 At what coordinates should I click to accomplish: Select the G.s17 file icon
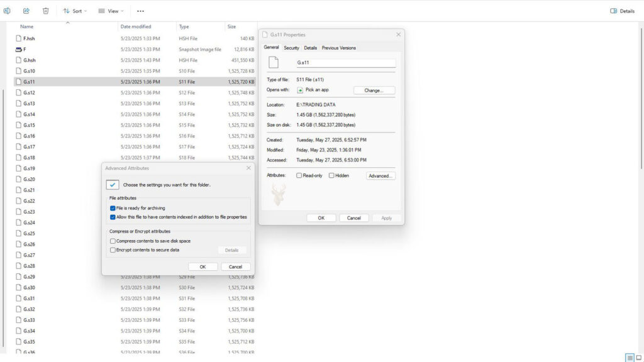click(x=18, y=146)
